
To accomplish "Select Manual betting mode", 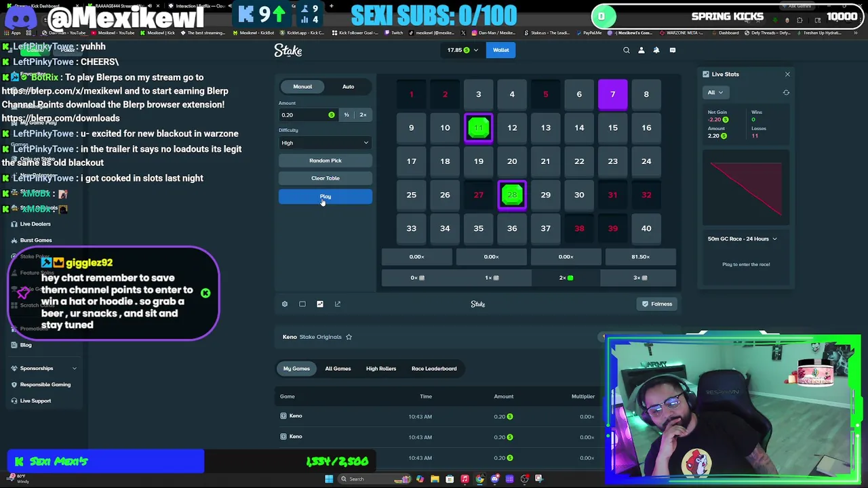I will coord(302,87).
